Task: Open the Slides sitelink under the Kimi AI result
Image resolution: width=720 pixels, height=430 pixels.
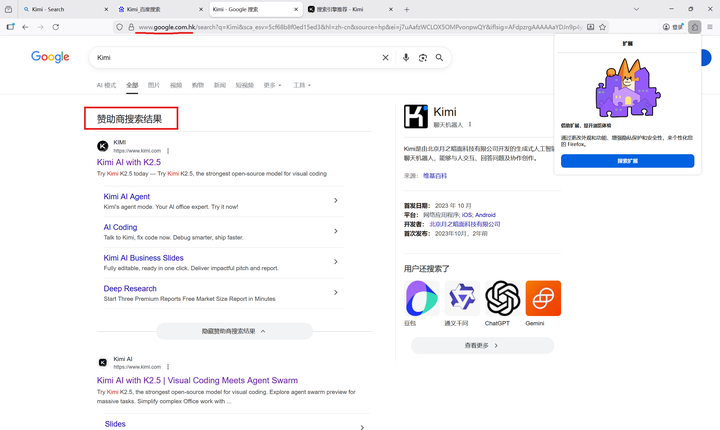Action: (115, 424)
